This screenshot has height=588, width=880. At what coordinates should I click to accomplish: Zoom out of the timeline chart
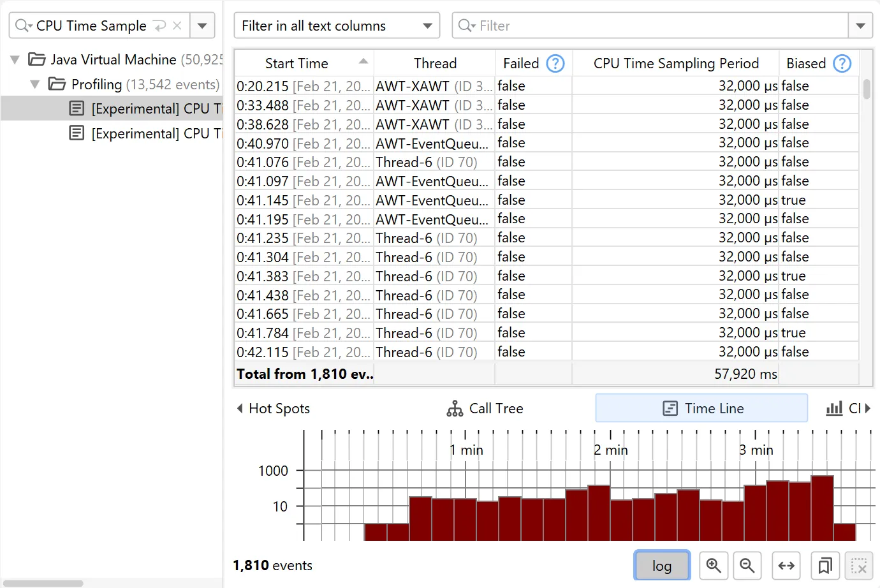coord(747,565)
